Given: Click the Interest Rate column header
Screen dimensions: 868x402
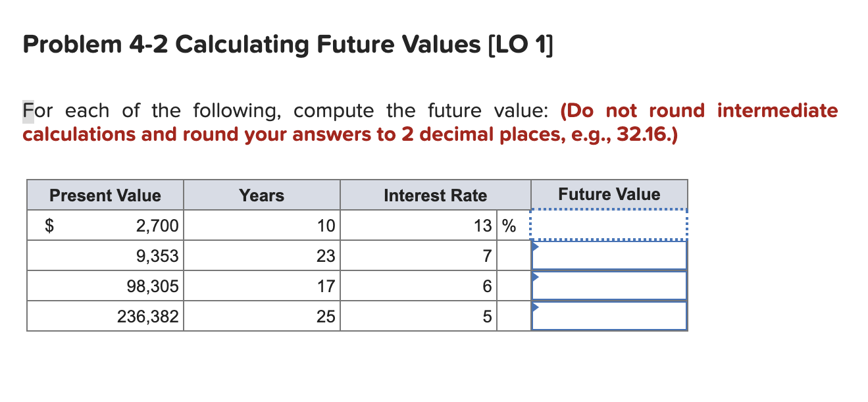Looking at the screenshot, I should (x=436, y=195).
